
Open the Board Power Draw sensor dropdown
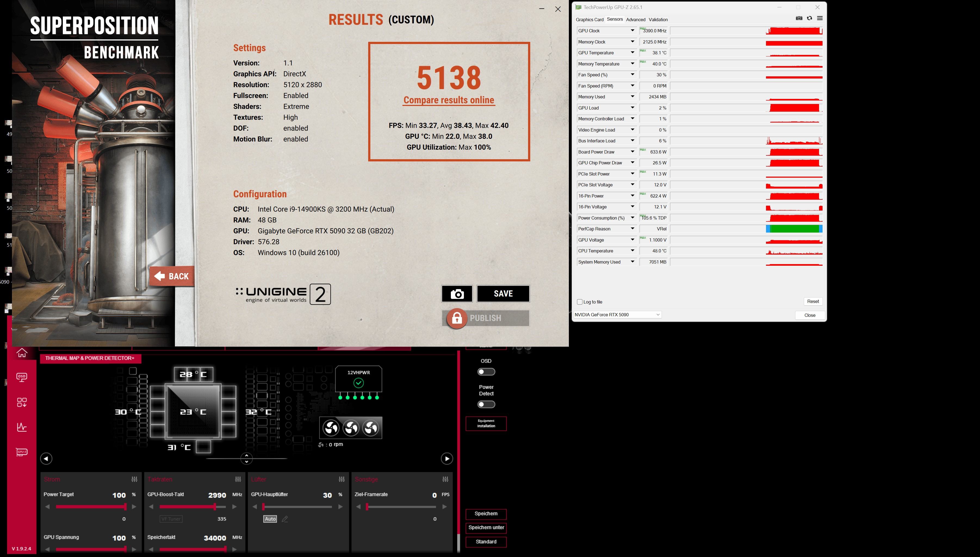[632, 152]
